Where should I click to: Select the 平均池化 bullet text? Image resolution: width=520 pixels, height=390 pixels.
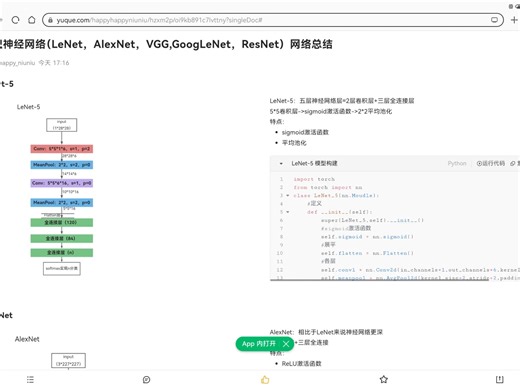click(x=294, y=143)
